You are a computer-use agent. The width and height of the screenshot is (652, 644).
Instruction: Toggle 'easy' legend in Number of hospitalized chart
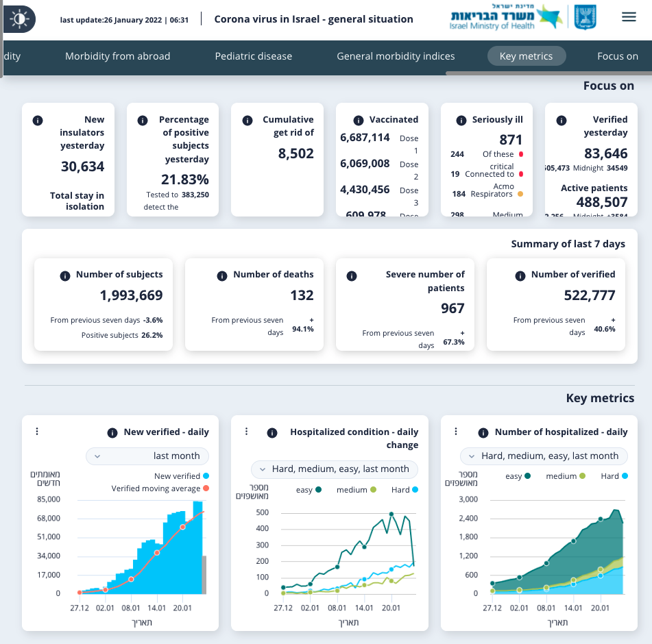(518, 476)
